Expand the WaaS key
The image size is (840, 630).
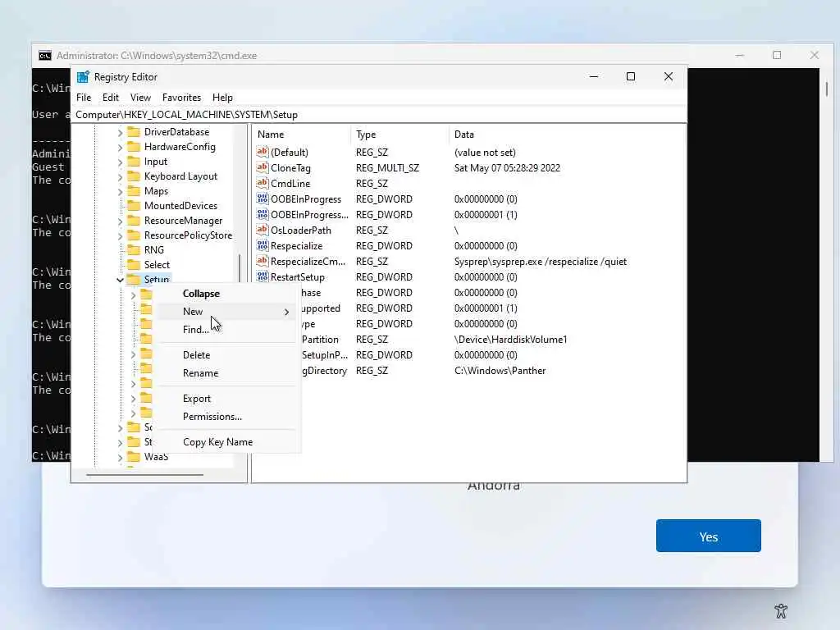point(120,457)
